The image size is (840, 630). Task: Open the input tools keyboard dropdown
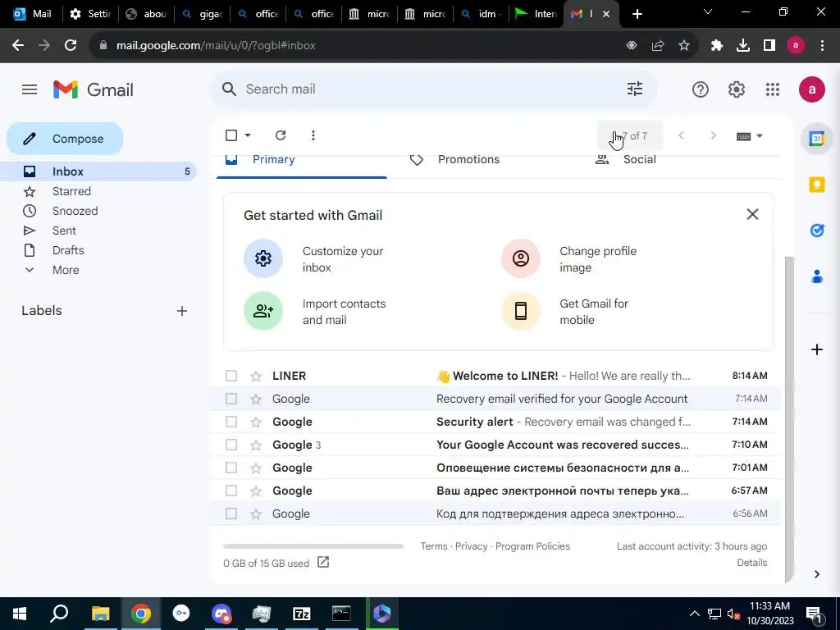[x=750, y=136]
